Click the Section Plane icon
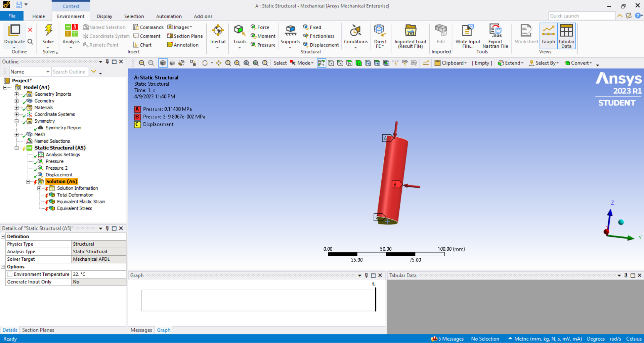Image resolution: width=644 pixels, height=343 pixels. point(170,36)
